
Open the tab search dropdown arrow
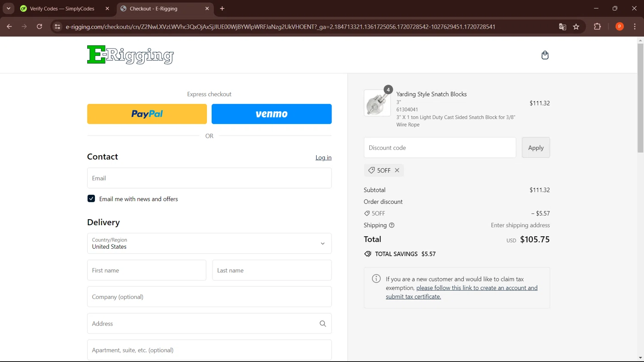tap(9, 9)
